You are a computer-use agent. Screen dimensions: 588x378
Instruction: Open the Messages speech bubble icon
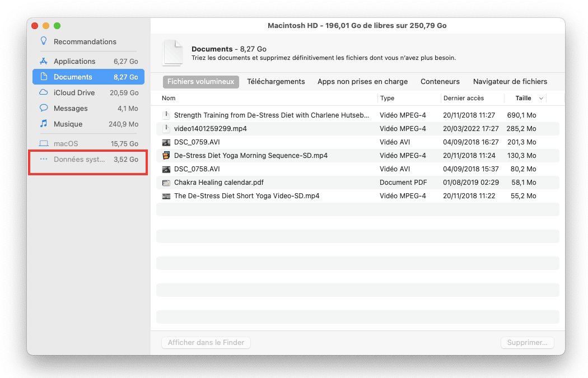(x=44, y=108)
